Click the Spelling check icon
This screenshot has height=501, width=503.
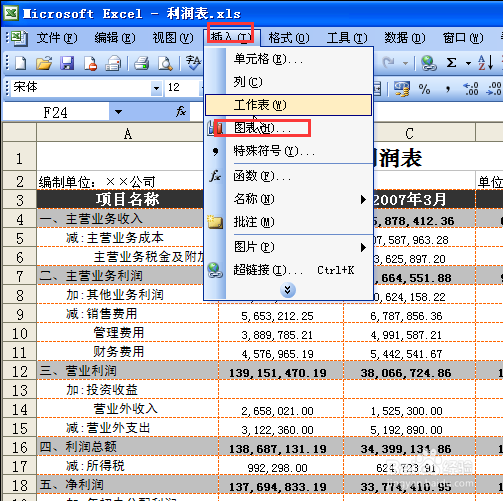pos(165,63)
